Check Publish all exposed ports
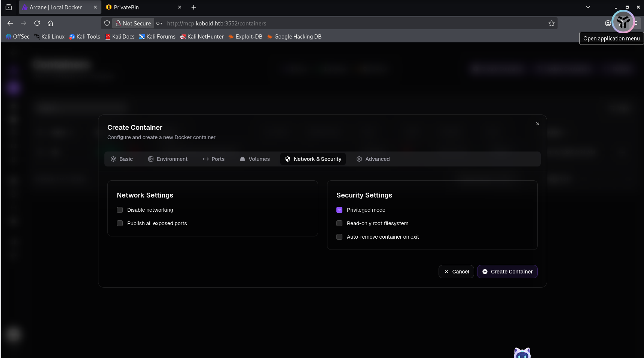The height and width of the screenshot is (358, 644). pyautogui.click(x=120, y=223)
